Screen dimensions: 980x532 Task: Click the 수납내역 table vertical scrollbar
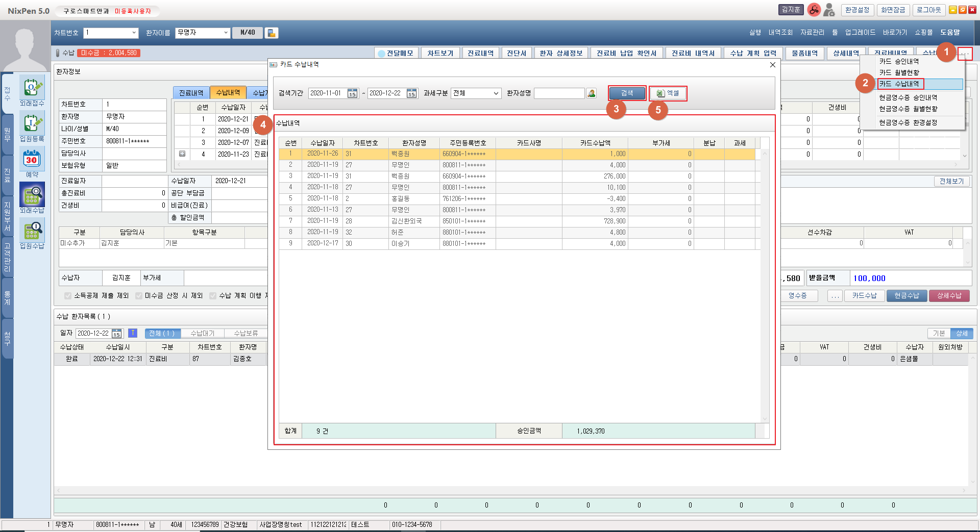[764, 286]
